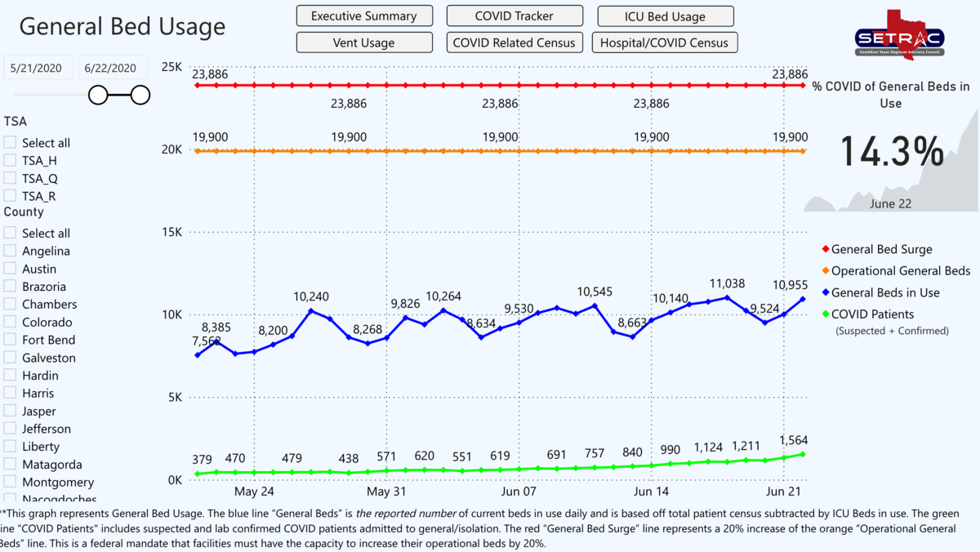Toggle the Galveston county checkbox
Viewport: 980px width, 552px height.
click(x=10, y=358)
